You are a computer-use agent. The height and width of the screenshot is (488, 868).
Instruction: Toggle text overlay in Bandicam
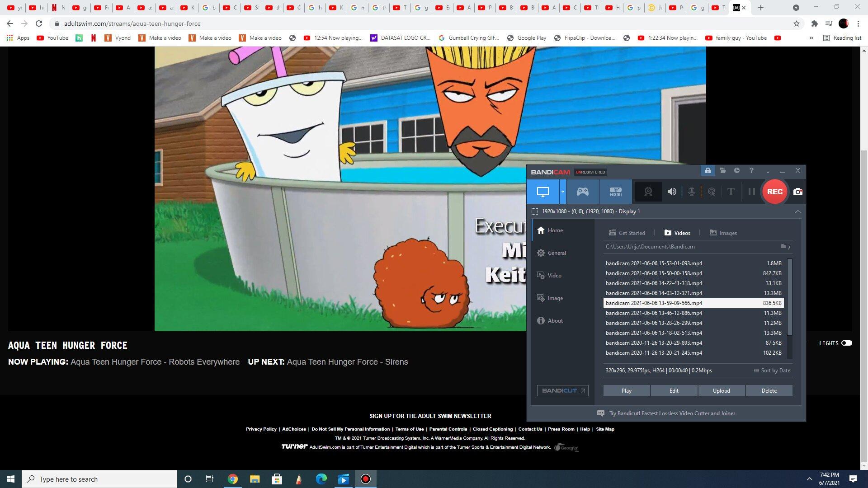(x=731, y=192)
